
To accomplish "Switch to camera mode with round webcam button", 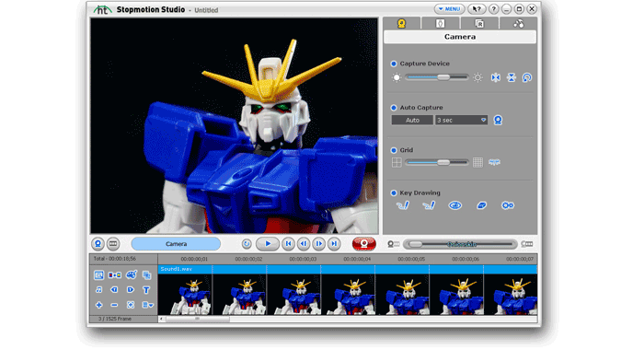I will pos(98,244).
